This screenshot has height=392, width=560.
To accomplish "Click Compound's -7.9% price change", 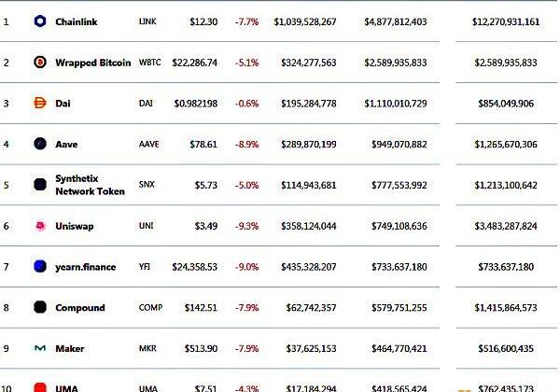I will (246, 308).
